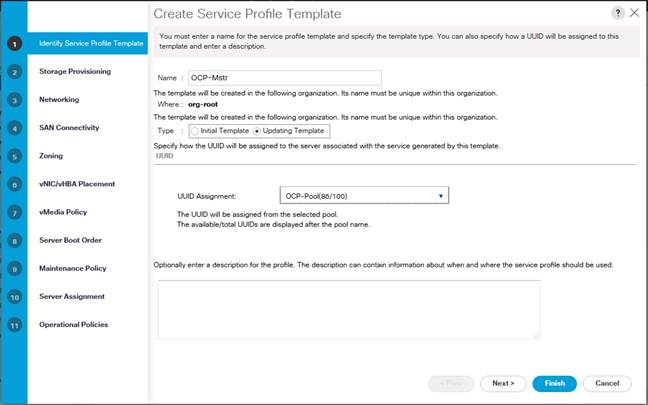Click the Cancel button
The height and width of the screenshot is (405, 648).
click(x=607, y=384)
